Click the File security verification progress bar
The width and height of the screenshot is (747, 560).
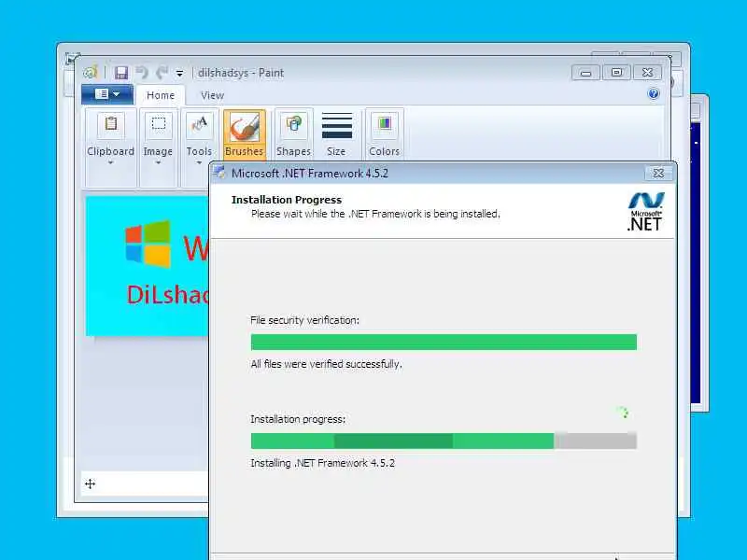pos(444,342)
